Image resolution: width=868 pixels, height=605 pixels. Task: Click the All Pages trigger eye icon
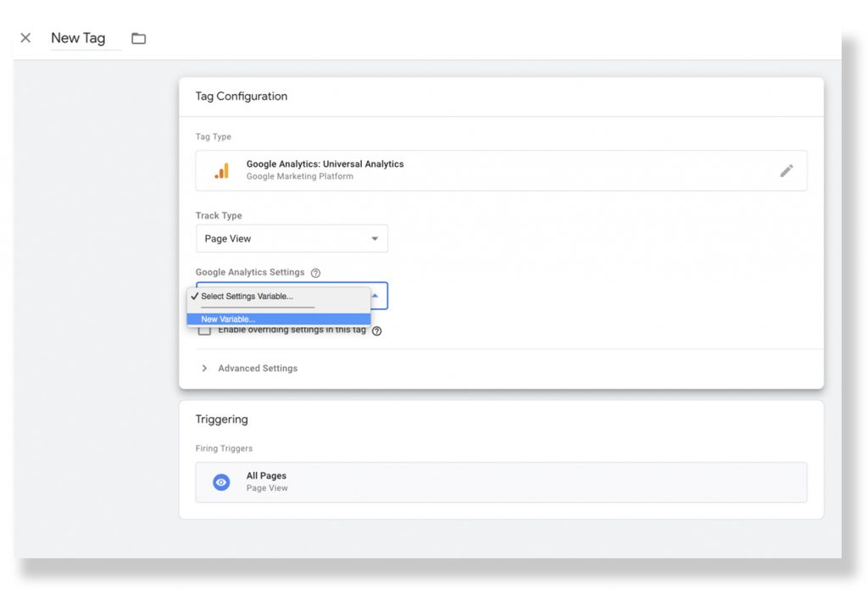coord(221,482)
